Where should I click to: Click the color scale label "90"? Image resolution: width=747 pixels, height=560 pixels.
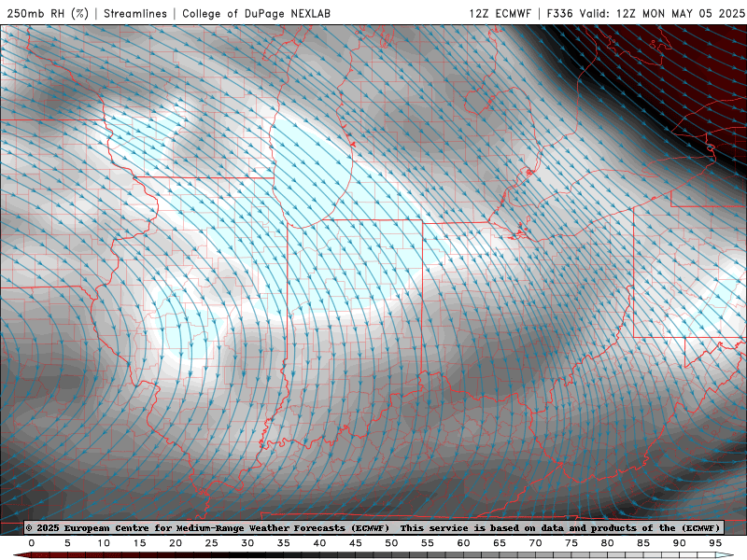pyautogui.click(x=680, y=543)
